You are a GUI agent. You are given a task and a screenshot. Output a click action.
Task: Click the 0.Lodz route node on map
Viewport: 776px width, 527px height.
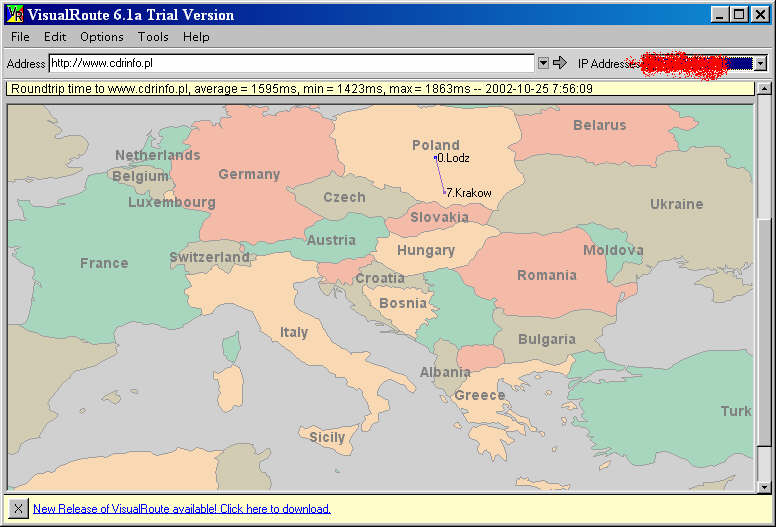(x=436, y=158)
